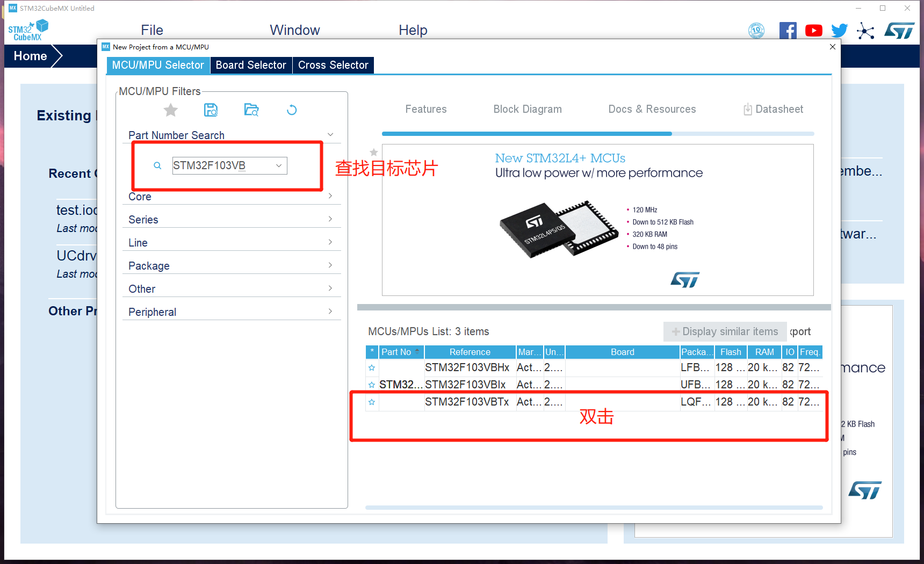The image size is (924, 564).
Task: Toggle favorite star for the STM32F103VBIx row
Action: 372,385
